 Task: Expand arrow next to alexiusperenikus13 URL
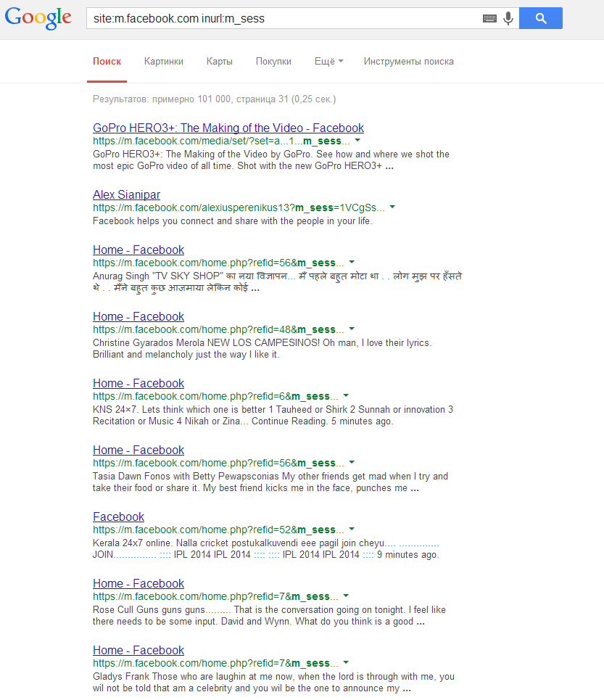pyautogui.click(x=392, y=207)
